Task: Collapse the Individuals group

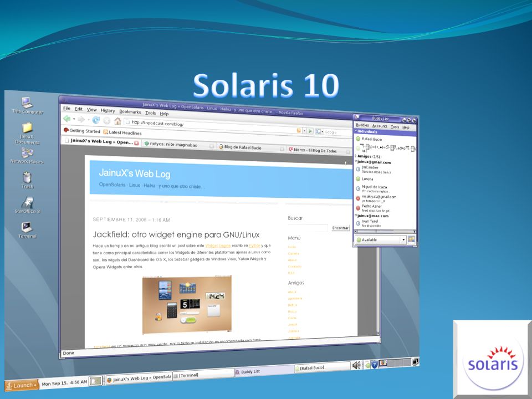Action: 356,131
